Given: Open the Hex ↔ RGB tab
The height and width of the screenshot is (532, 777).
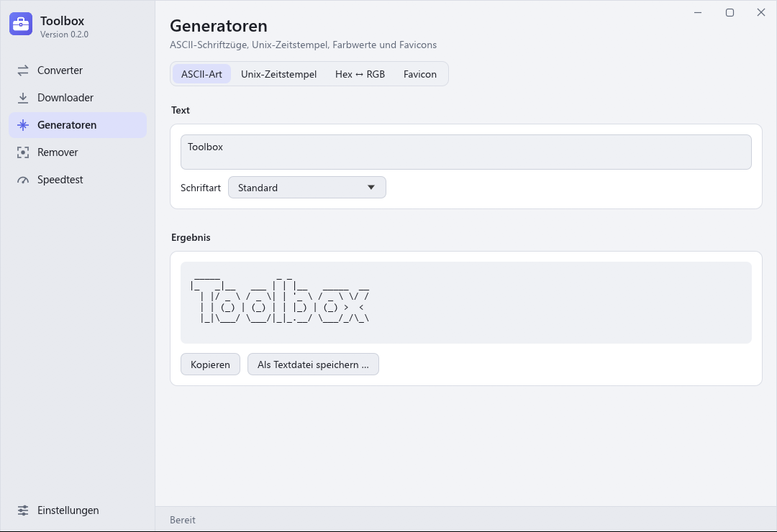Looking at the screenshot, I should point(360,74).
